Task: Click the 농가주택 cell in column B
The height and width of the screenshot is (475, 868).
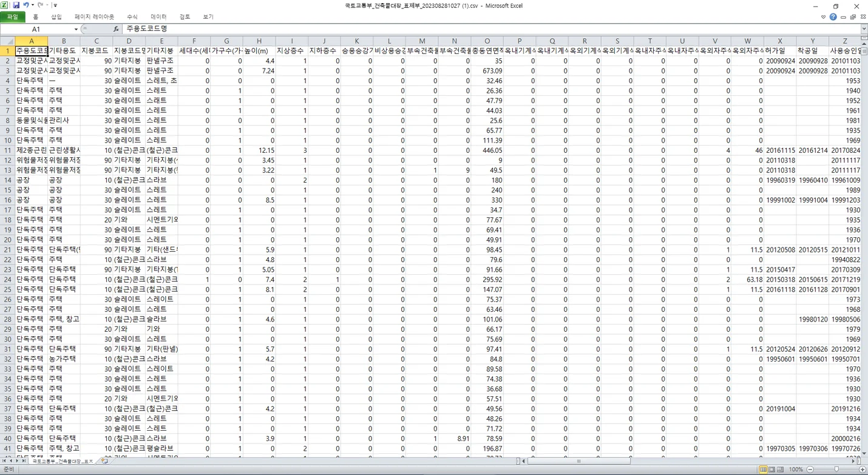Action: tap(64, 359)
